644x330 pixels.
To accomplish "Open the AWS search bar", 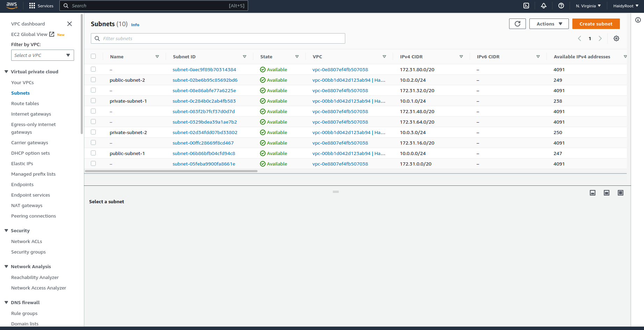I will click(154, 6).
